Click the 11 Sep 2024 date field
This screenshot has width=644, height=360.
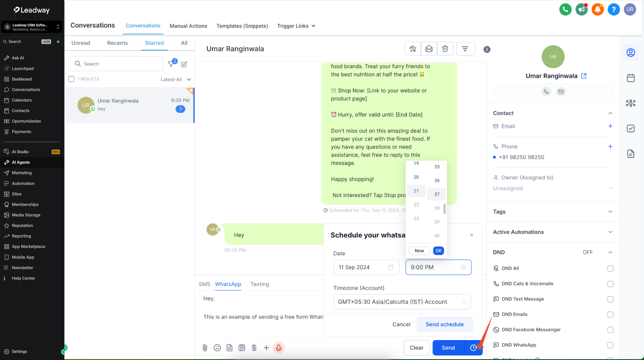[x=366, y=267]
